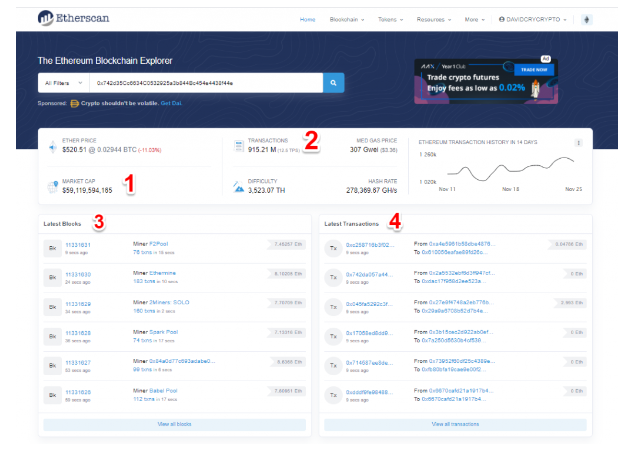The width and height of the screenshot is (633, 450).
Task: Expand the Tokens menu
Action: (x=390, y=19)
